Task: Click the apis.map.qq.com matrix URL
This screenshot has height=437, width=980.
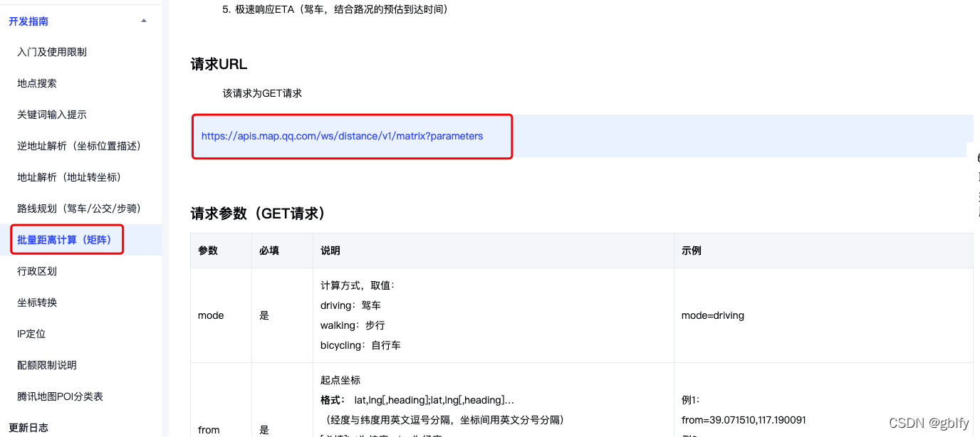Action: point(342,136)
